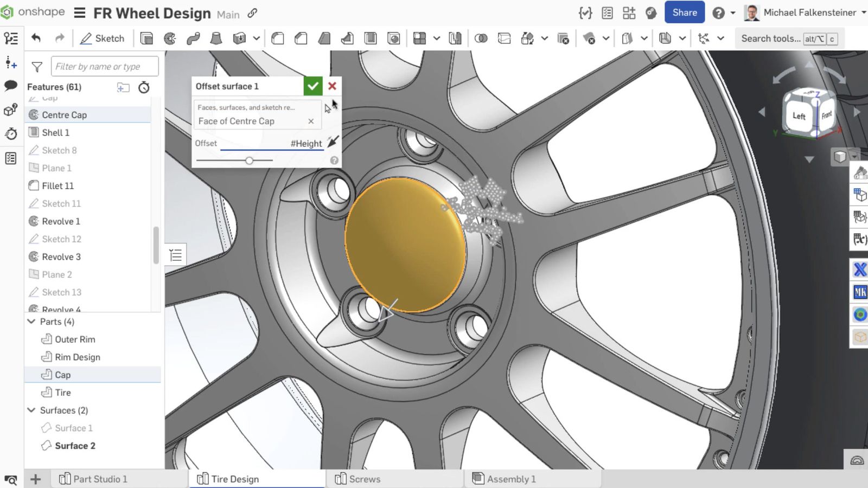Click the Share button
The image size is (868, 488).
(684, 12)
